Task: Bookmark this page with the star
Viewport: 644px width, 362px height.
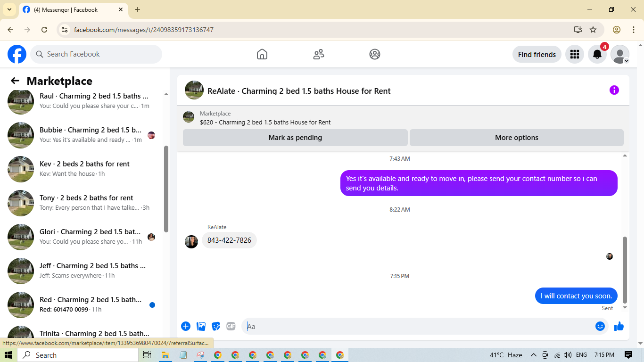Action: coord(593,30)
